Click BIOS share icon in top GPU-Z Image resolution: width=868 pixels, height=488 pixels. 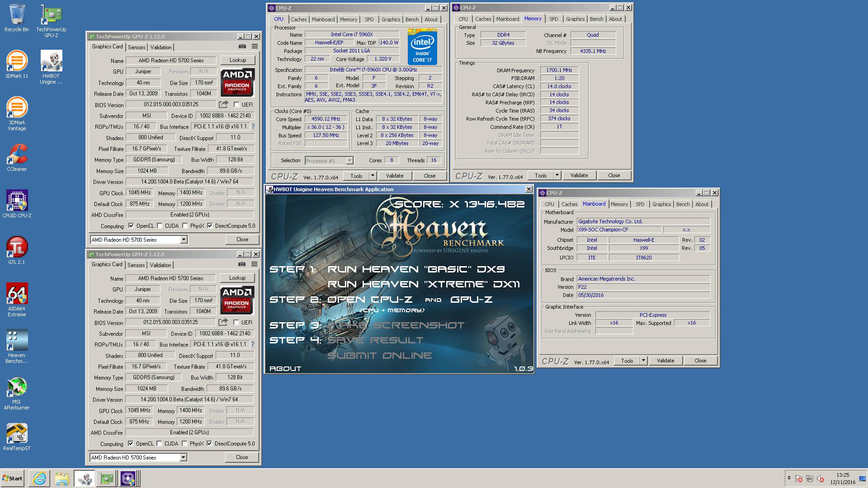(x=223, y=104)
